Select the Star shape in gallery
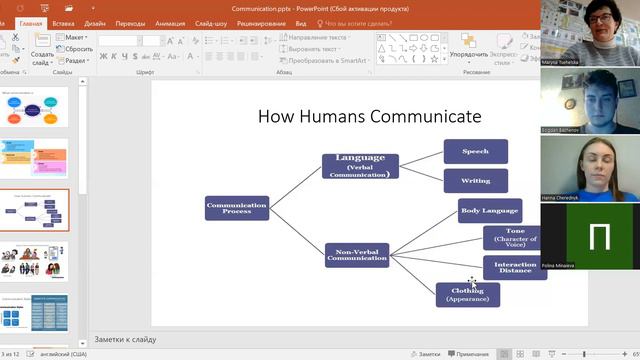This screenshot has height=360, width=640. 435,59
